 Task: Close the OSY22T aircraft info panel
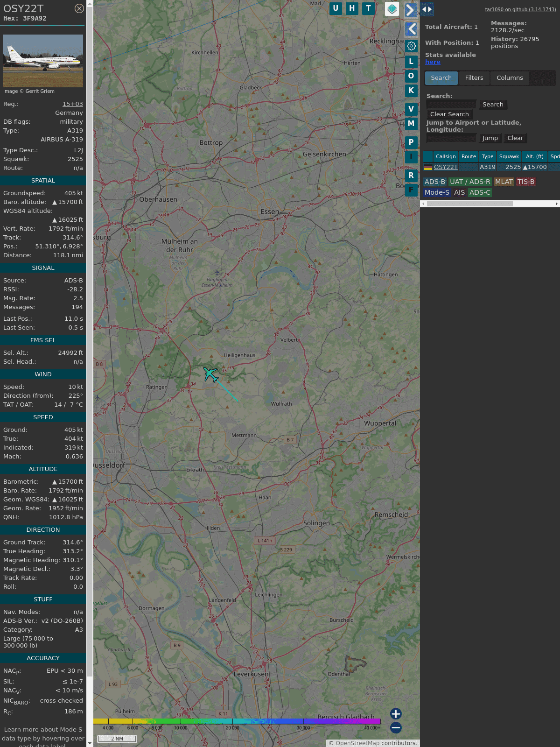pyautogui.click(x=79, y=8)
